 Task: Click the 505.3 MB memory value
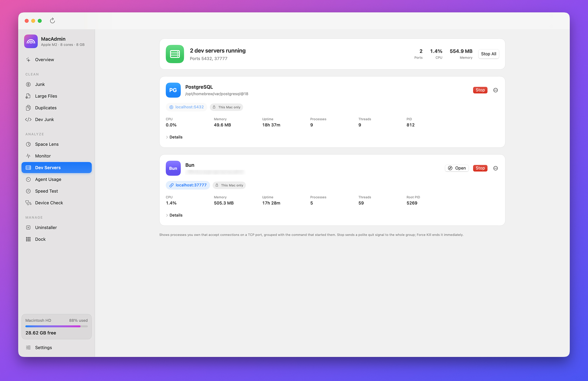point(224,203)
